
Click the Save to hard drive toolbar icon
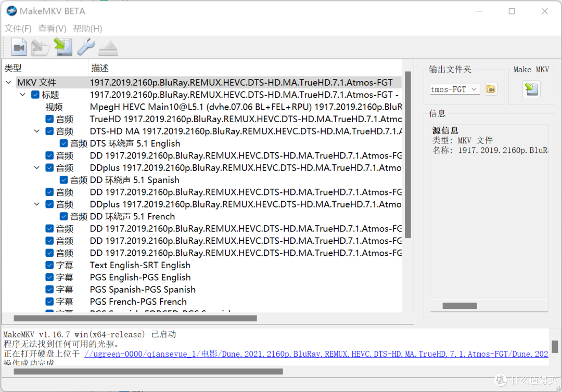63,47
